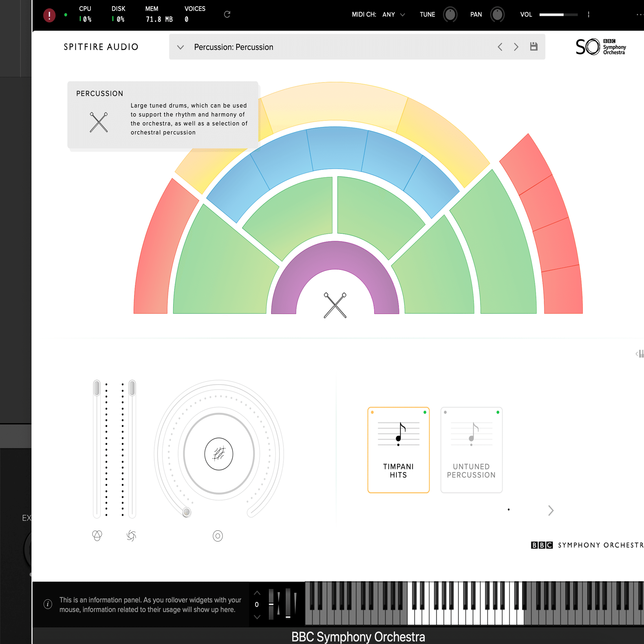Toggle green load dot on UNTUNED PERCUSSION
The image size is (644, 644).
point(498,412)
